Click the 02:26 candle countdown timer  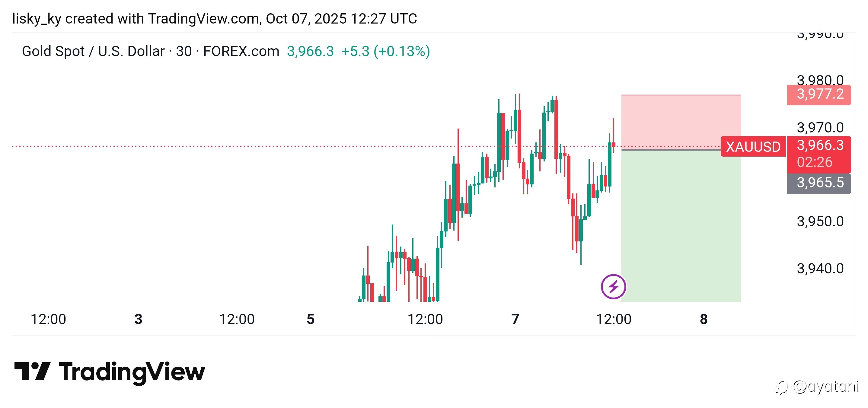pos(814,162)
